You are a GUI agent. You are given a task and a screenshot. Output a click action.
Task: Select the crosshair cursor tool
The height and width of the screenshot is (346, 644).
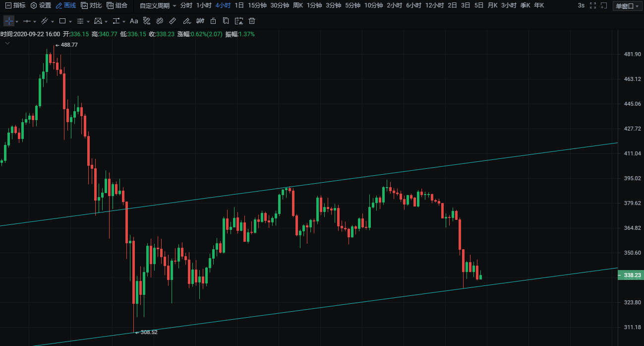9,21
